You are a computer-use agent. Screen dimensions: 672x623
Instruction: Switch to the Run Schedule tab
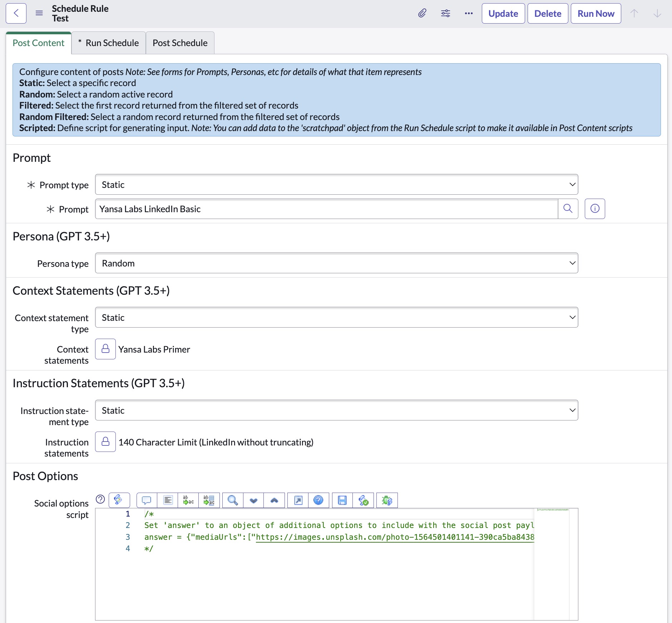pyautogui.click(x=109, y=43)
